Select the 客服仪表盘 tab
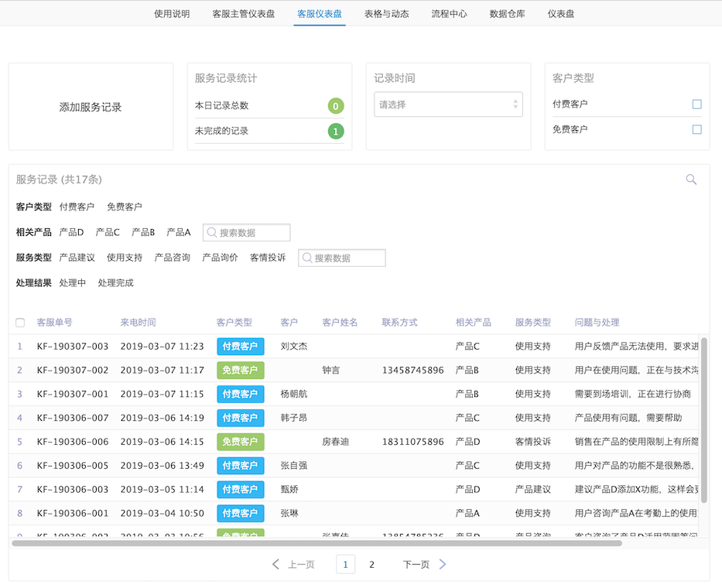 (x=319, y=14)
